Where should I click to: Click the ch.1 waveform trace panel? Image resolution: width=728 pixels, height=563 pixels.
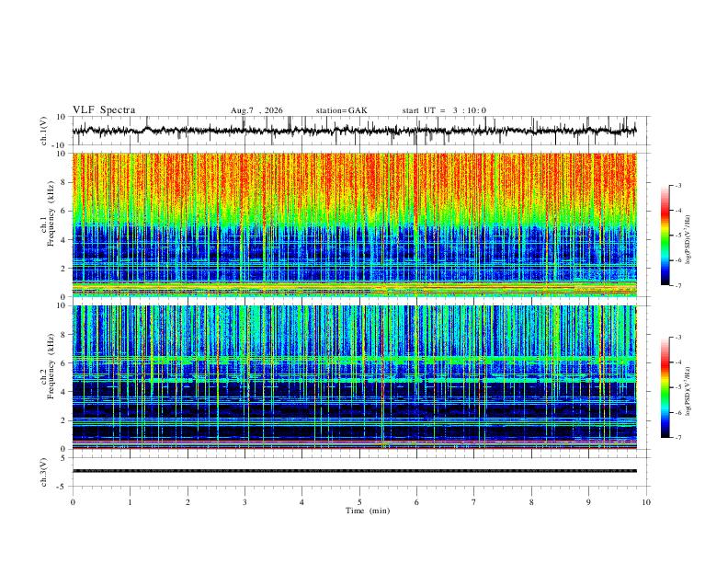click(x=354, y=131)
